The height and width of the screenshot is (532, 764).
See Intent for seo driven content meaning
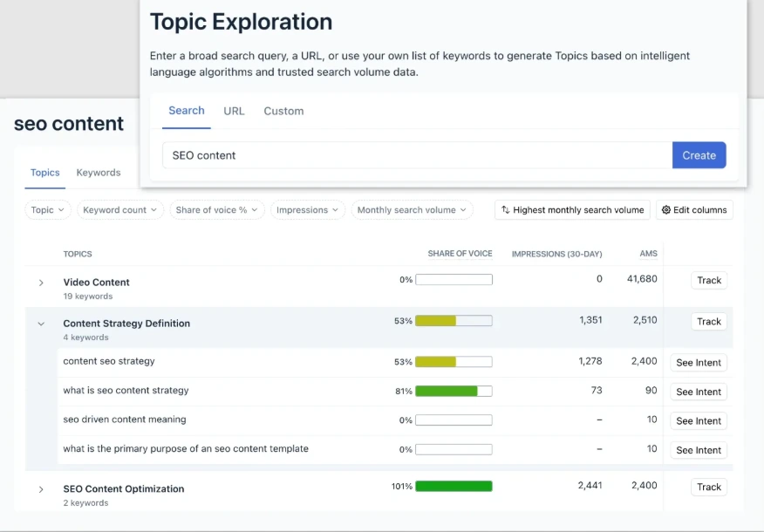tap(699, 421)
